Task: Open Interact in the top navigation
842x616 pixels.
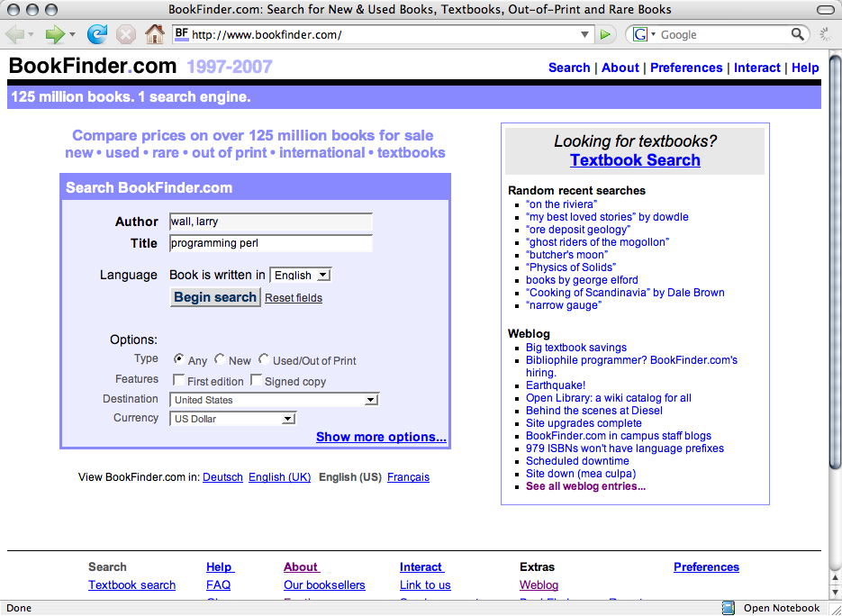Action: (x=756, y=68)
